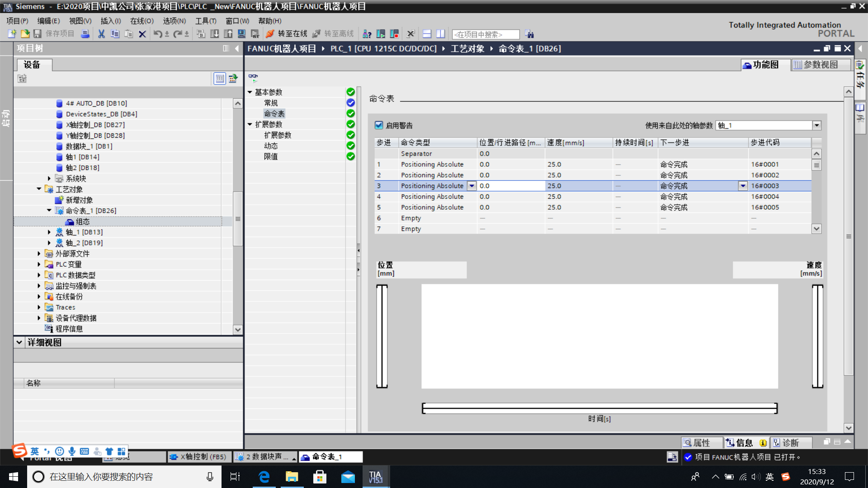The width and height of the screenshot is (868, 488).
Task: Expand the 轴_1 [DB13] tree node
Action: [x=49, y=232]
